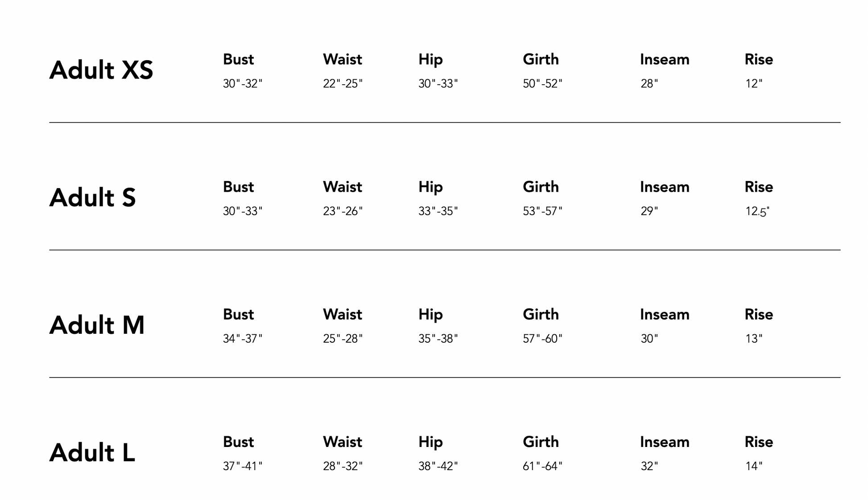Select the Adult L inseam value 32"
The image size is (868, 500).
point(649,466)
